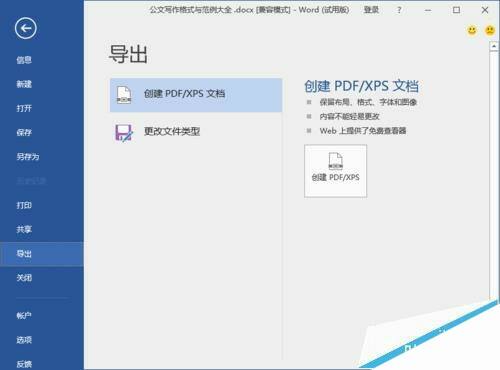Click the purple floppy disk 更改文件类型 icon
Screen dimensions: 500x370
pos(124,133)
